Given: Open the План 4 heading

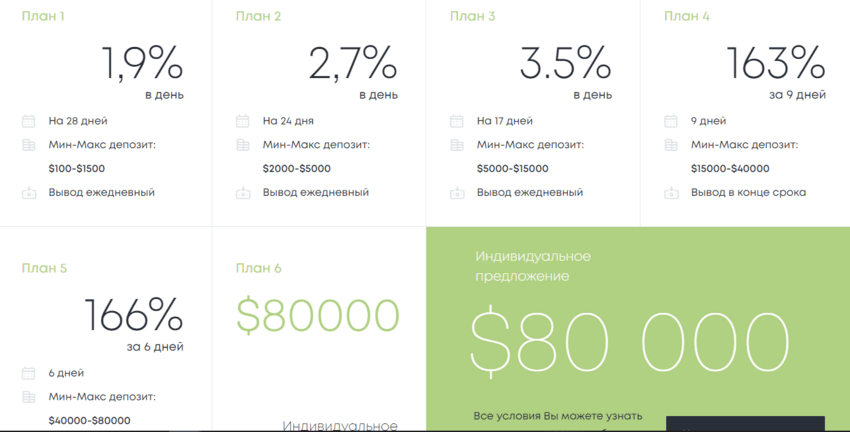Looking at the screenshot, I should point(687,16).
